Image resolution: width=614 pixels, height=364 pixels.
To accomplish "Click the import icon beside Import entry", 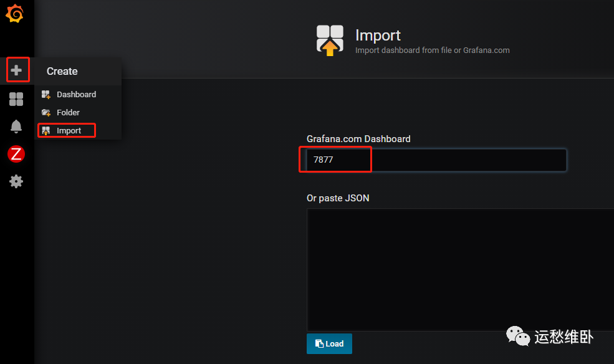I will click(x=46, y=131).
